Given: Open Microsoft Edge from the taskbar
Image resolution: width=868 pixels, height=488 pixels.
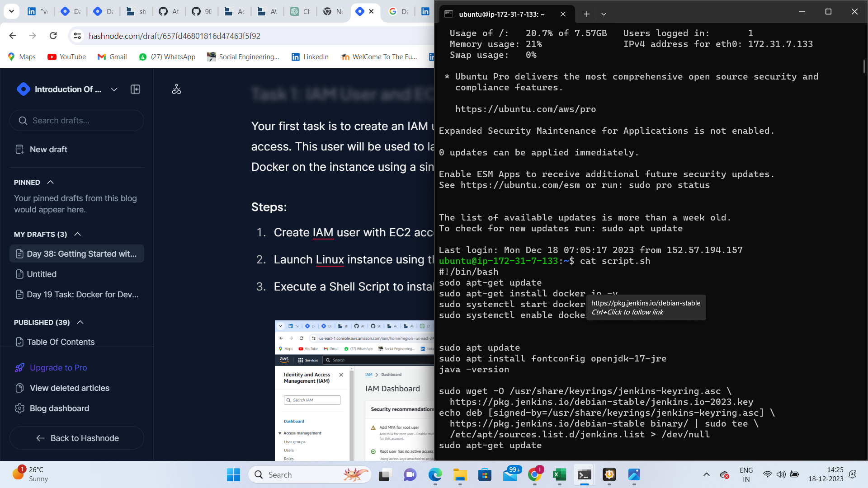Looking at the screenshot, I should (x=435, y=475).
